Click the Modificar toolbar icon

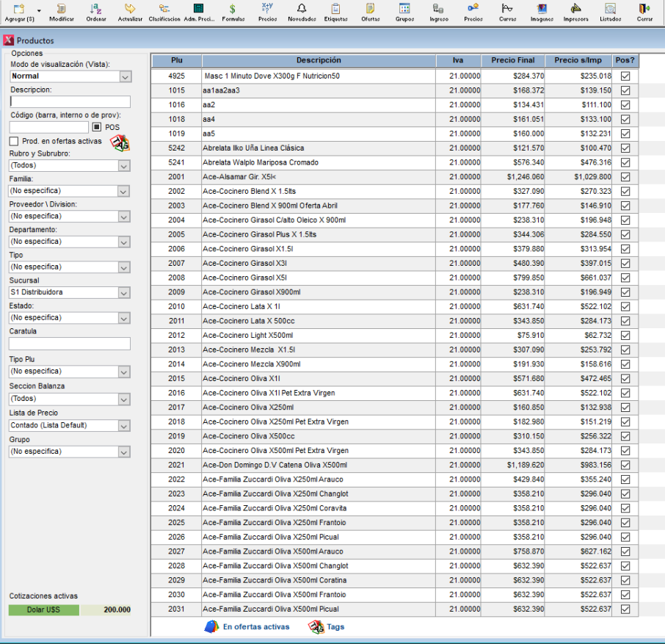(x=61, y=10)
